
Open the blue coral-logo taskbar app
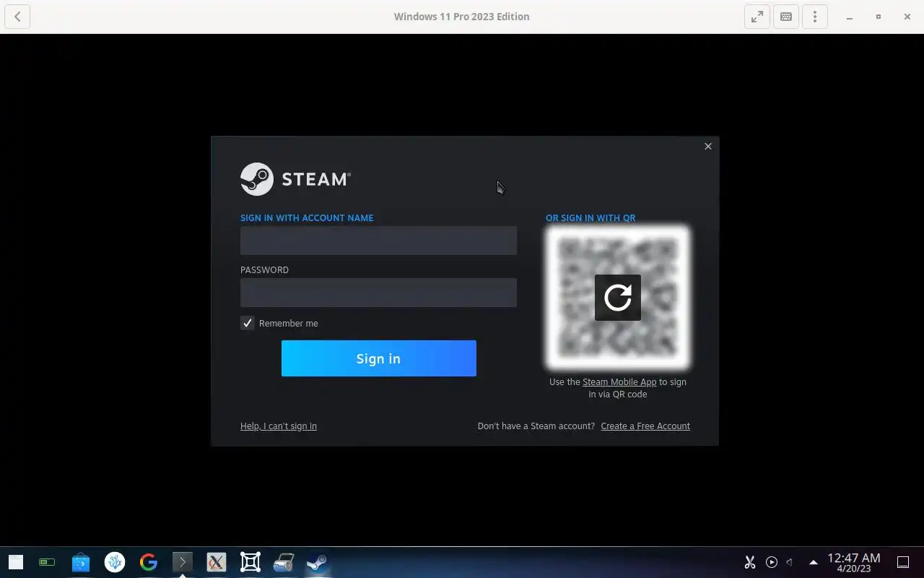115,562
